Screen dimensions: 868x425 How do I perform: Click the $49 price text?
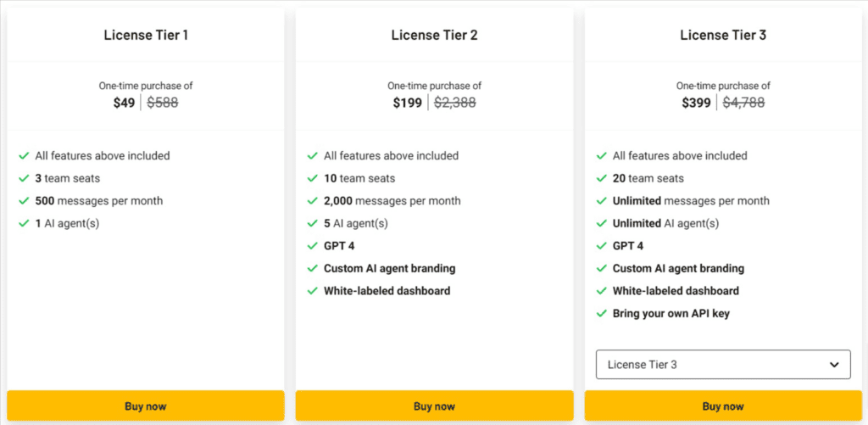point(124,103)
